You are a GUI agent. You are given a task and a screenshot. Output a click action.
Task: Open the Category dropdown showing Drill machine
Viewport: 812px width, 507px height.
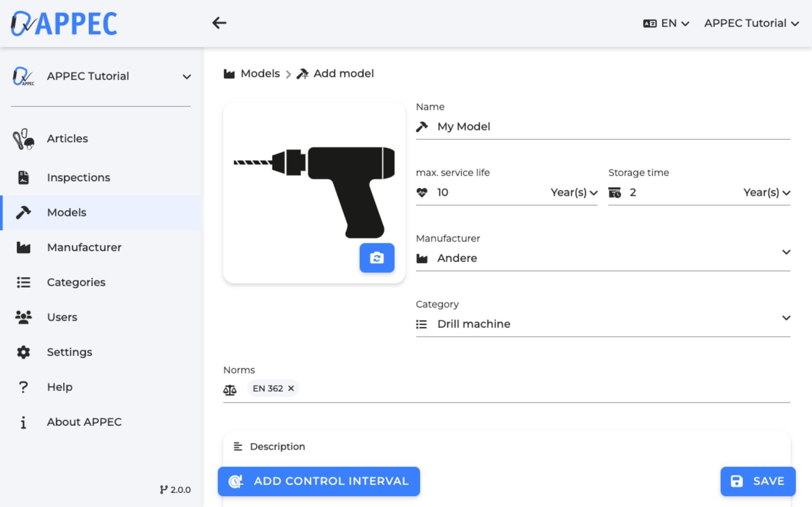603,324
